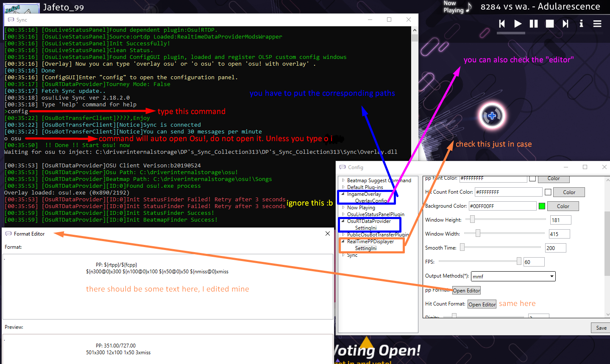This screenshot has height=364, width=610.
Task: Click the 'config' command line in console
Action: 16,111
